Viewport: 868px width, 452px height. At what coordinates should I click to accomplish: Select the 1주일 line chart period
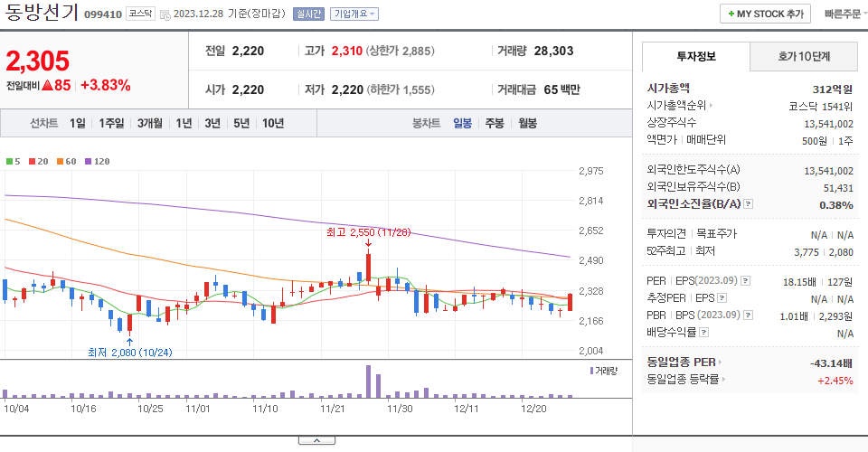111,123
